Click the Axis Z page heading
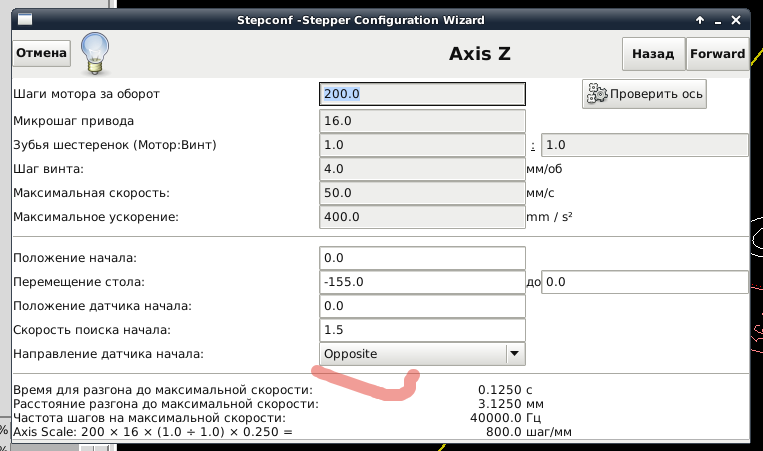The image size is (763, 451). [x=480, y=54]
